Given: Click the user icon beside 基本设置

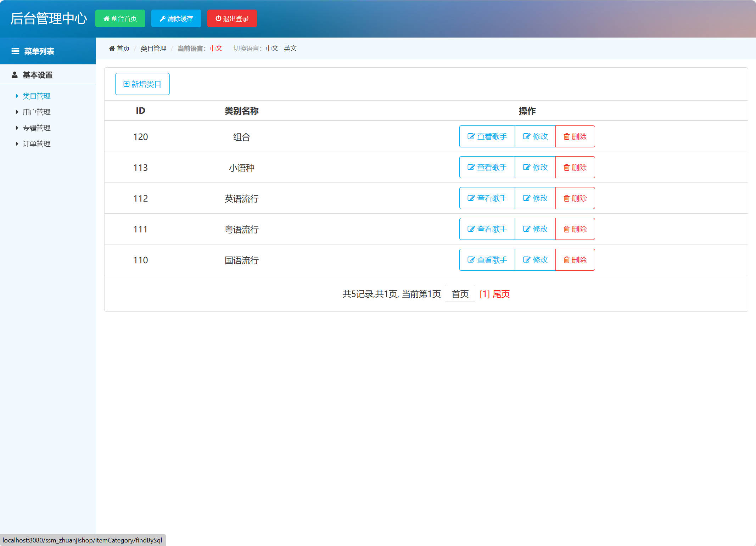Looking at the screenshot, I should click(x=14, y=75).
